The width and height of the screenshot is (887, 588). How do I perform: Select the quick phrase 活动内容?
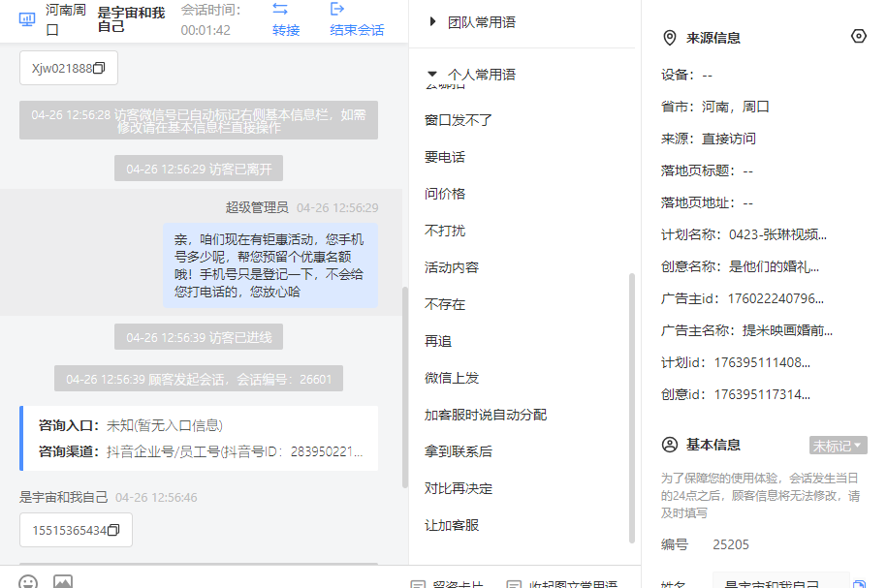[x=452, y=267]
